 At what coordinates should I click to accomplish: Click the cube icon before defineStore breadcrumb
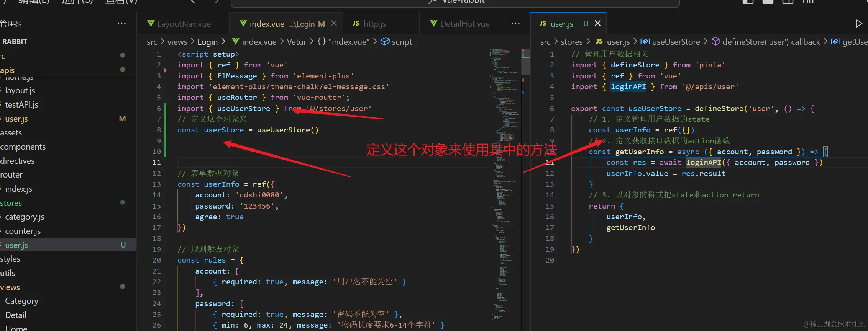tap(715, 41)
